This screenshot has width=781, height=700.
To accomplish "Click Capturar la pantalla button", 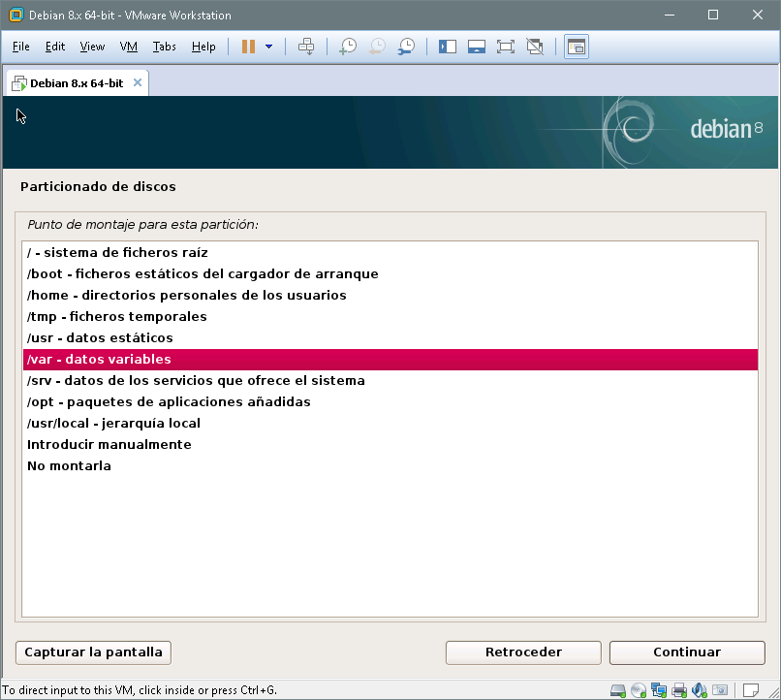I will pos(94,652).
